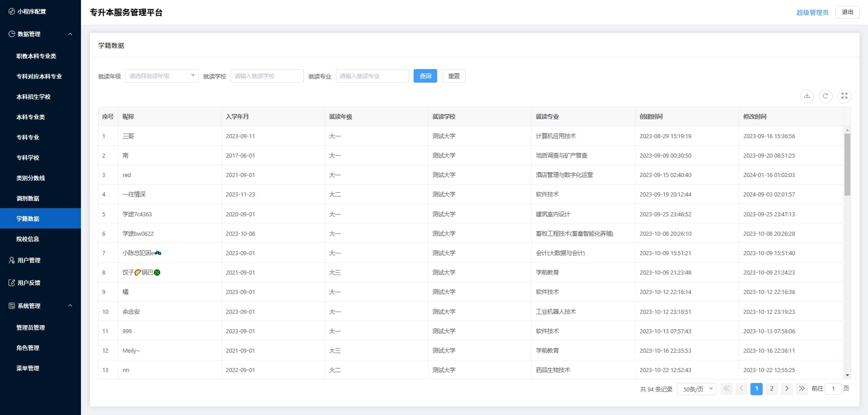
Task: Click major 酒店管理与数字化运营 cell
Action: pyautogui.click(x=564, y=175)
